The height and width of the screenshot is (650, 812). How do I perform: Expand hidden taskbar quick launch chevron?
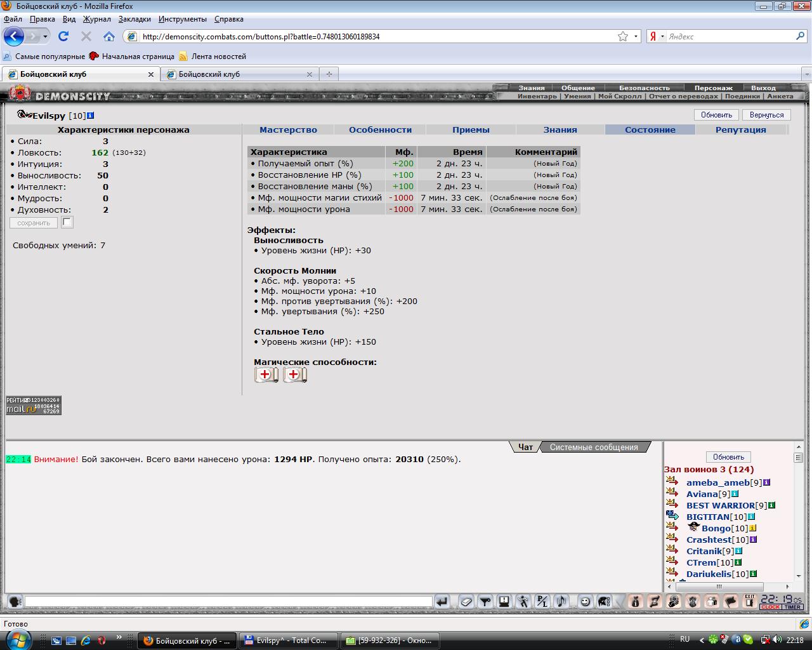(x=119, y=637)
